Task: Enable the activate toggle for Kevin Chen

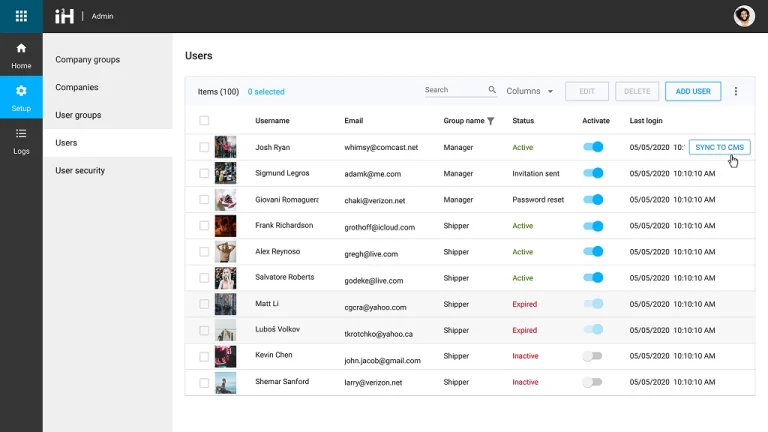Action: click(x=593, y=356)
